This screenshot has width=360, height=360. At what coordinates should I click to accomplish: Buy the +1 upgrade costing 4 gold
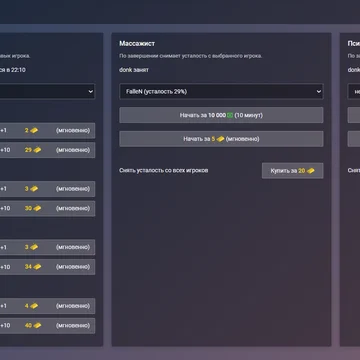(47, 306)
